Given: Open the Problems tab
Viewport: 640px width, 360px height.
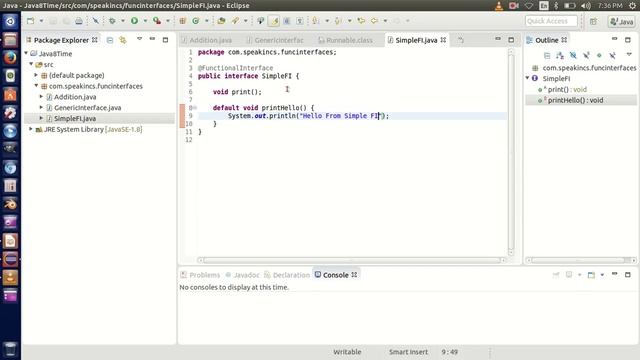Looking at the screenshot, I should click(200, 275).
